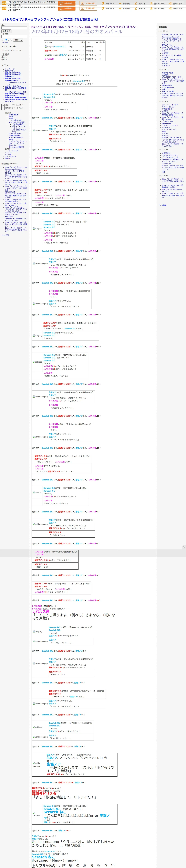This screenshot has width=186, height=868.
Task: Open タグ一覧 menu link
Action: point(8,155)
